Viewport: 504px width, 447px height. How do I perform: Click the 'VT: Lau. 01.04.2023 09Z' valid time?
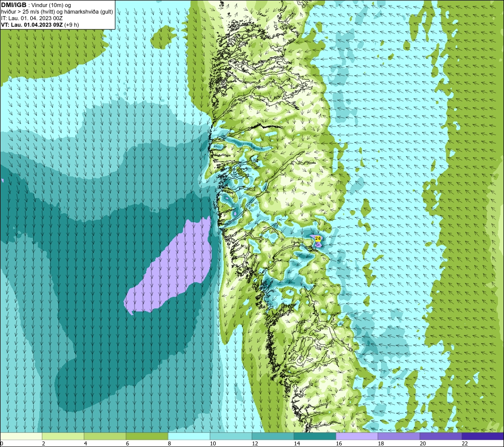click(x=32, y=25)
